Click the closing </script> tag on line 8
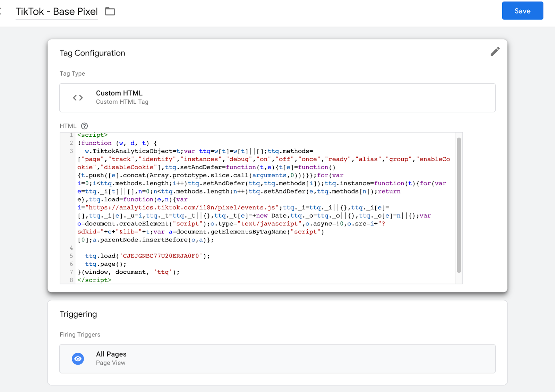555x392 pixels. [x=94, y=280]
